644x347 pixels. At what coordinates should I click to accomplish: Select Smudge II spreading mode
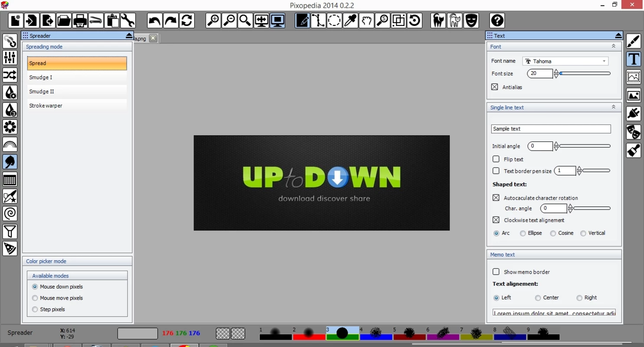coord(77,92)
